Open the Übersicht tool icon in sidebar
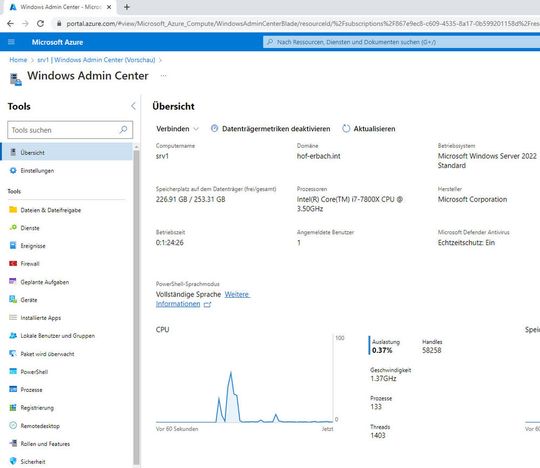The width and height of the screenshot is (540, 468). point(13,152)
